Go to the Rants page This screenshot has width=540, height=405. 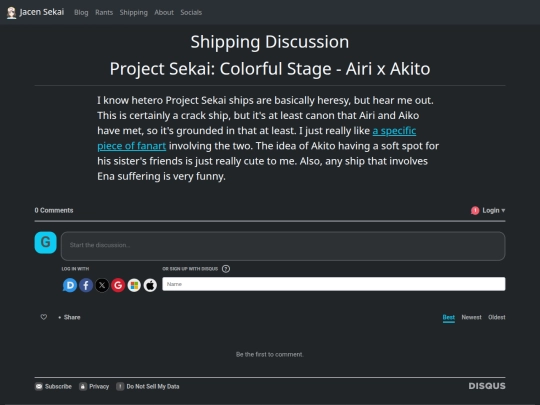[x=104, y=12]
